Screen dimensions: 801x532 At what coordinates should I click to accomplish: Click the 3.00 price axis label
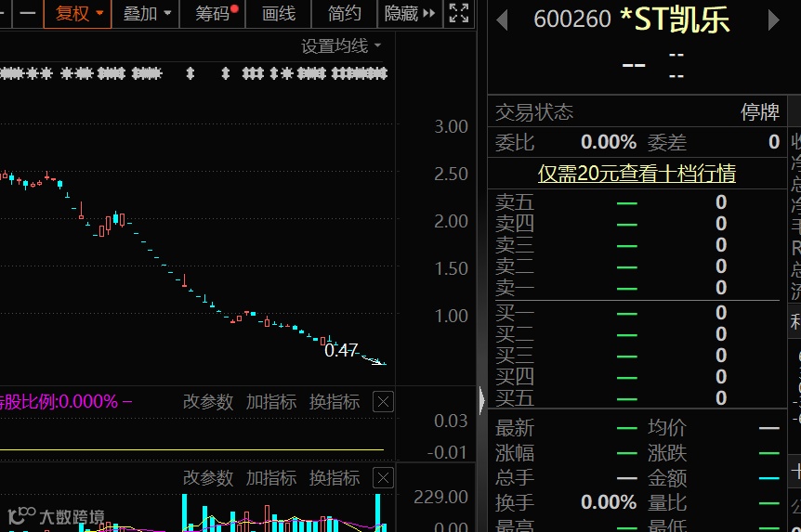pos(451,126)
